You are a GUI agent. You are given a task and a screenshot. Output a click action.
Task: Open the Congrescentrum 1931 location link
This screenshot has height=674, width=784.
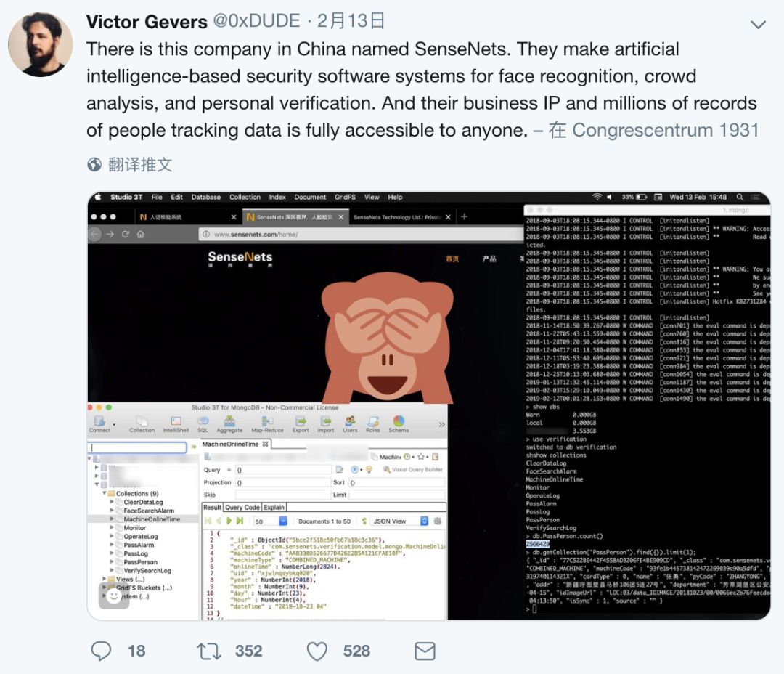(x=666, y=130)
